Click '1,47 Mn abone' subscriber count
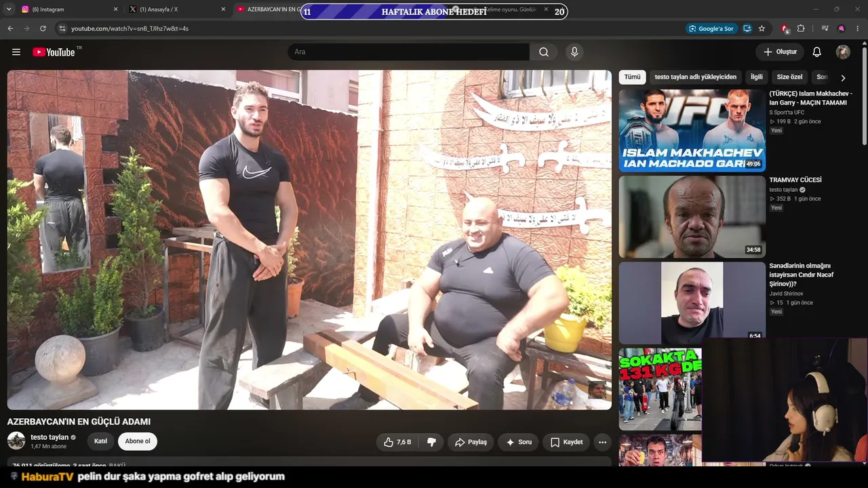This screenshot has height=488, width=868. (49, 447)
